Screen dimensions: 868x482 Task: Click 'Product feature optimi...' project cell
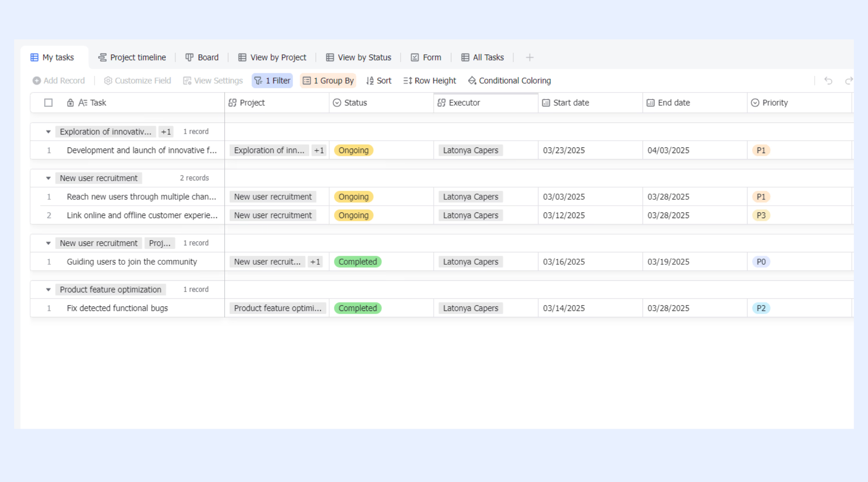278,308
